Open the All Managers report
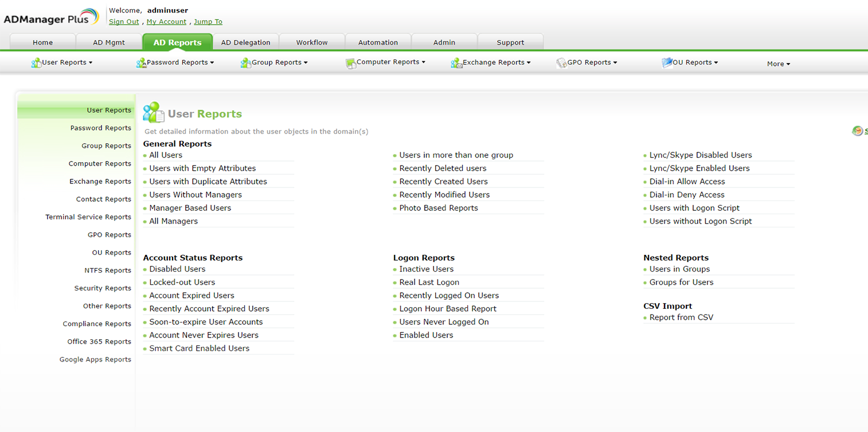 point(174,221)
